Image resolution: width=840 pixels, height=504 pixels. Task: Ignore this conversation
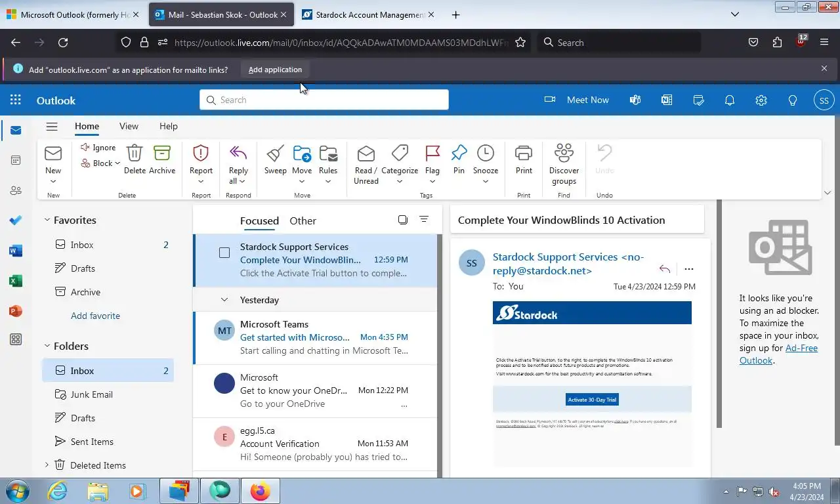(98, 148)
